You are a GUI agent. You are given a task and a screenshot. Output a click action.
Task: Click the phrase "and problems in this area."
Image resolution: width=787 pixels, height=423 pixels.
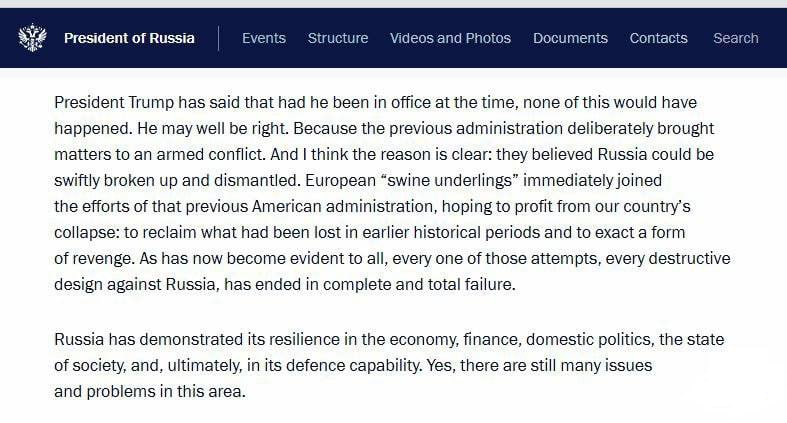click(149, 392)
